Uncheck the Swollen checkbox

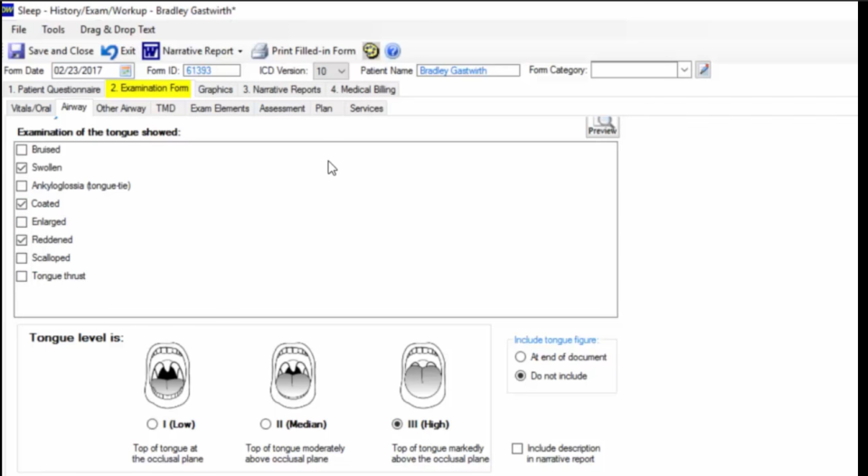coord(22,167)
